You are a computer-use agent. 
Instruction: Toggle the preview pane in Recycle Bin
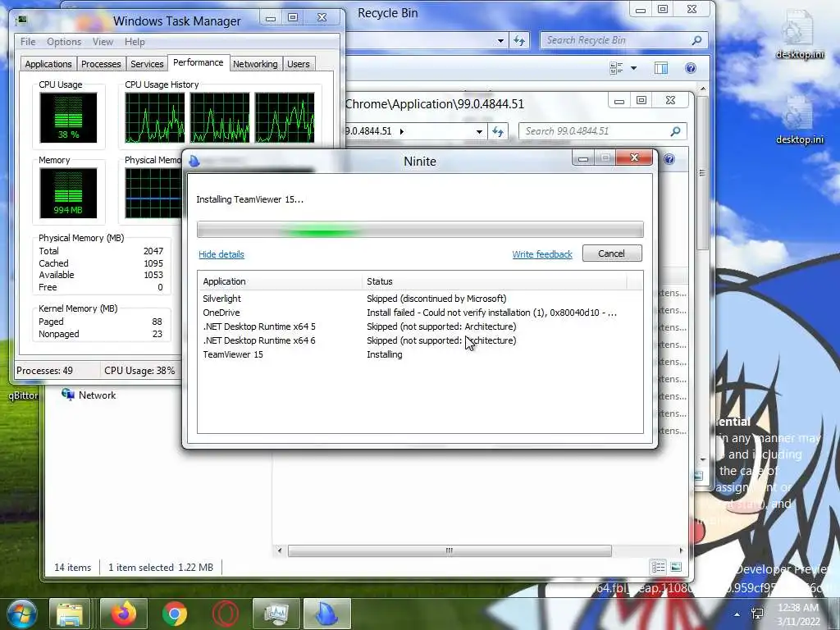click(661, 68)
